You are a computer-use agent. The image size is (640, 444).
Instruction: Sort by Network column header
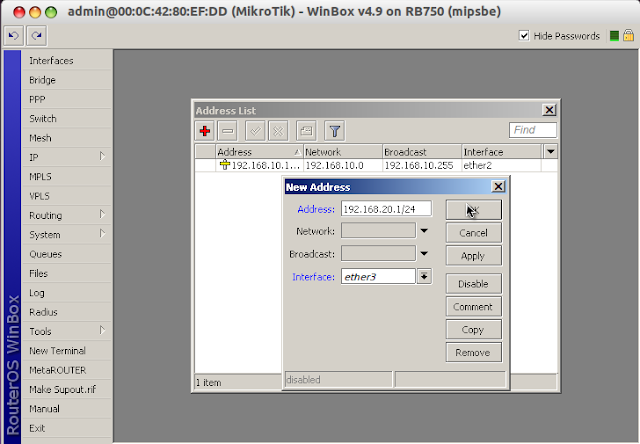click(x=343, y=152)
